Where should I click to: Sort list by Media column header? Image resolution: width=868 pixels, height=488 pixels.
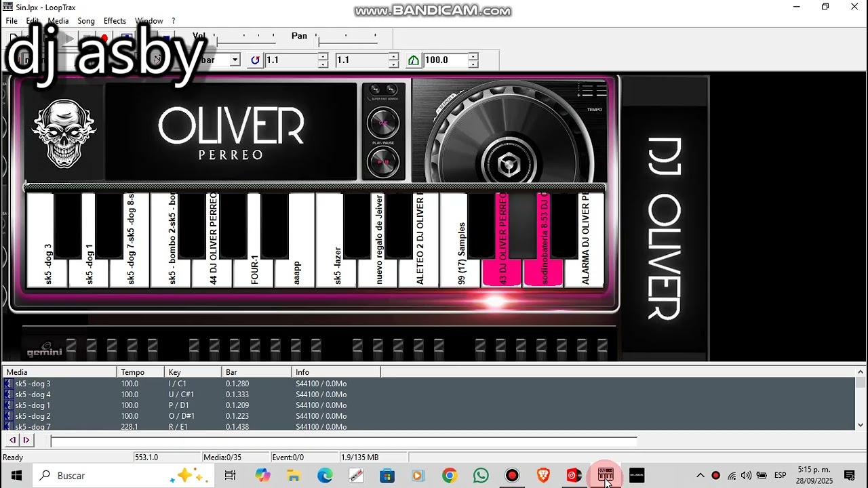tap(60, 372)
